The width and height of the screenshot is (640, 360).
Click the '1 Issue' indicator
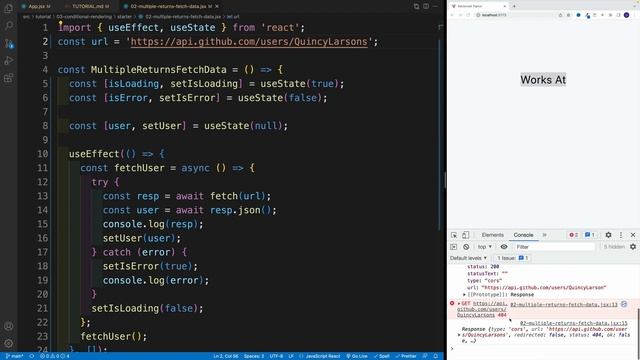[512, 258]
